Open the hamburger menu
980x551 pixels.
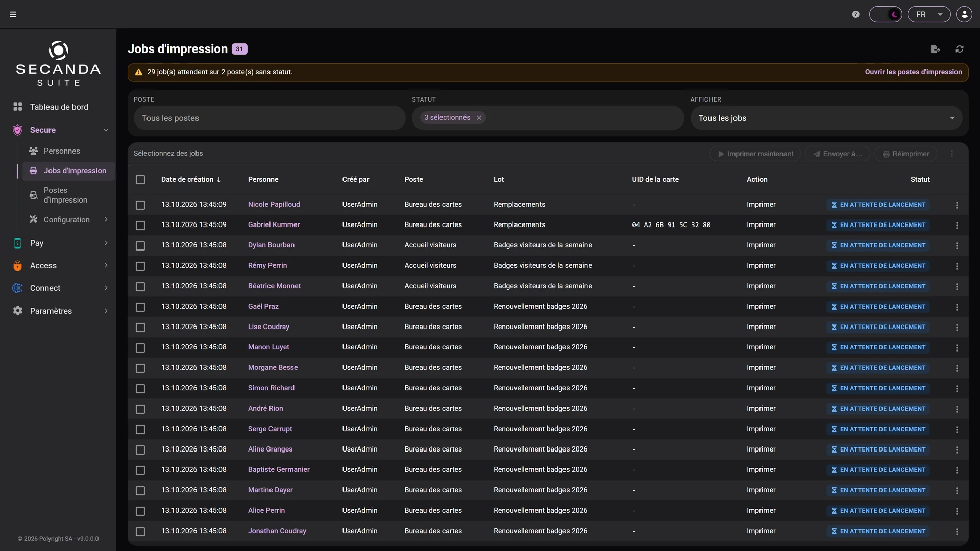pyautogui.click(x=13, y=14)
